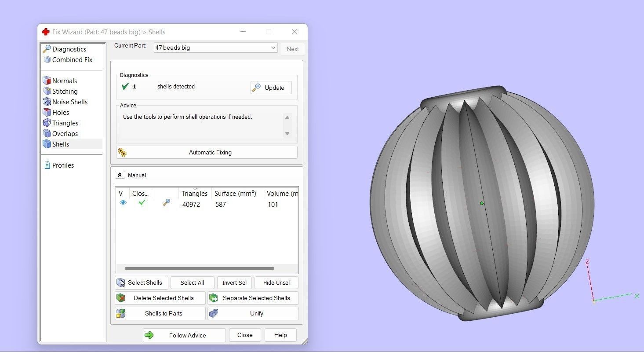Screen dimensions: 644x352
Task: Click the Z axis label in viewport
Action: (587, 262)
